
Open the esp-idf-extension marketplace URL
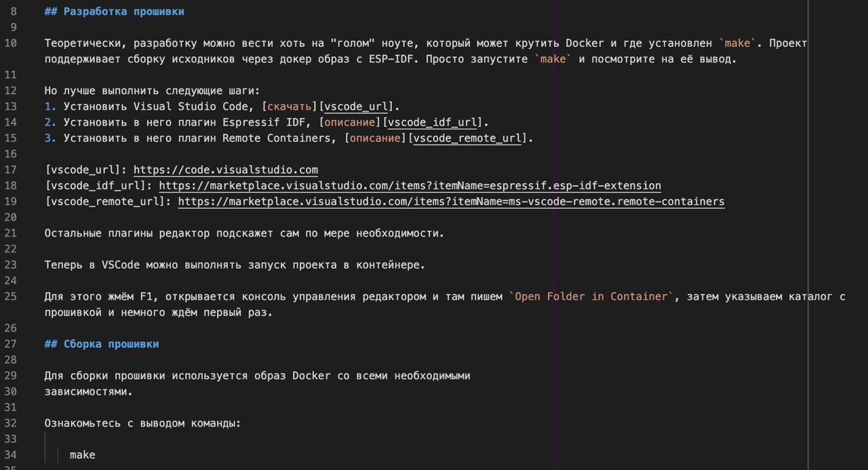point(410,185)
